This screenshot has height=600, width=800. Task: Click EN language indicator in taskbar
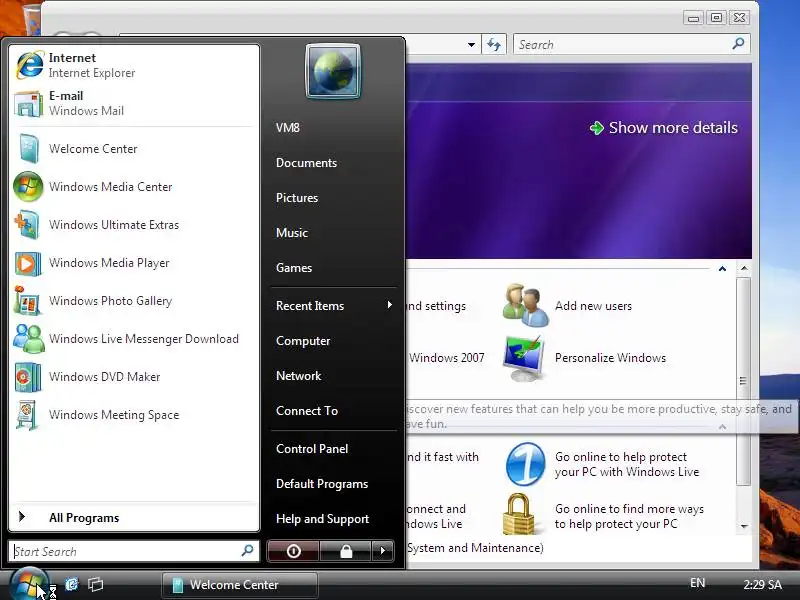(x=697, y=583)
